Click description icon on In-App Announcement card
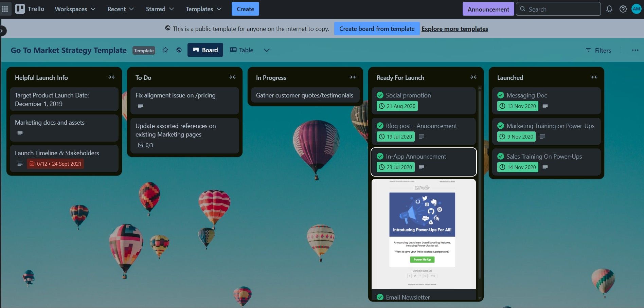Viewport: 644px width, 308px height. 422,167
